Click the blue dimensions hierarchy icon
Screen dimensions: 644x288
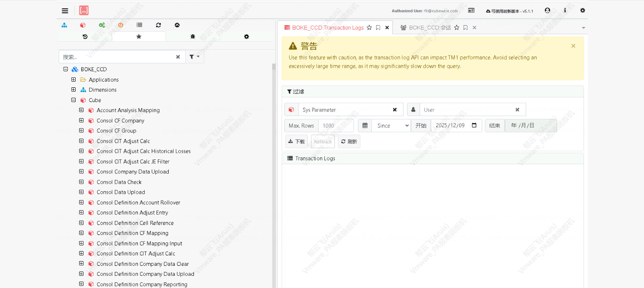(x=64, y=25)
